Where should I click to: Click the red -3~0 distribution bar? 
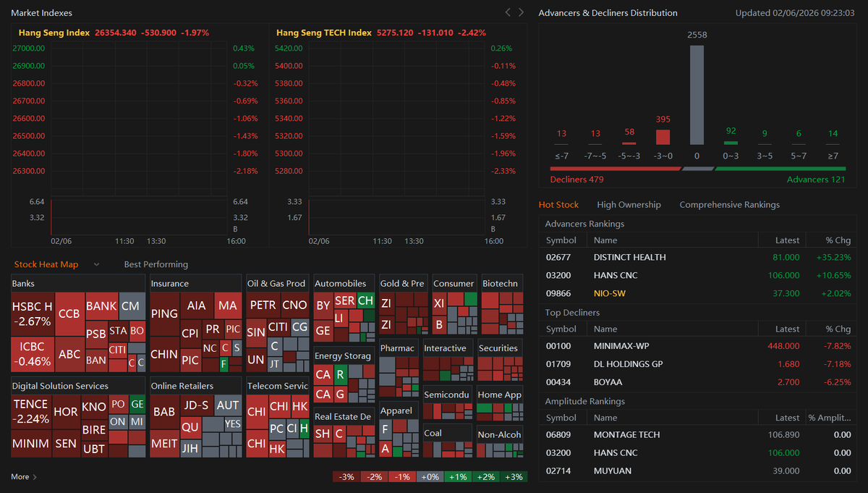pos(662,136)
